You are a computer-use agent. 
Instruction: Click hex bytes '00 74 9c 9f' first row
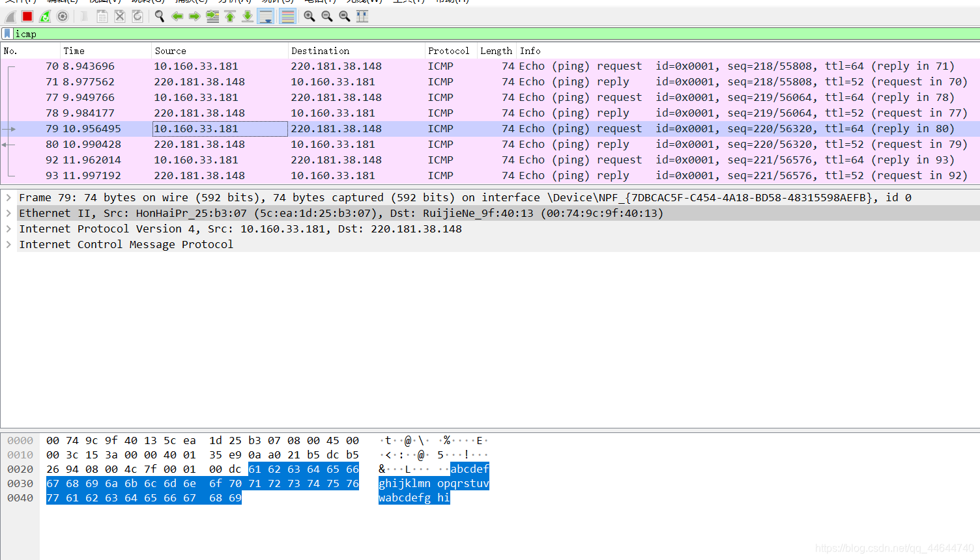tap(82, 441)
